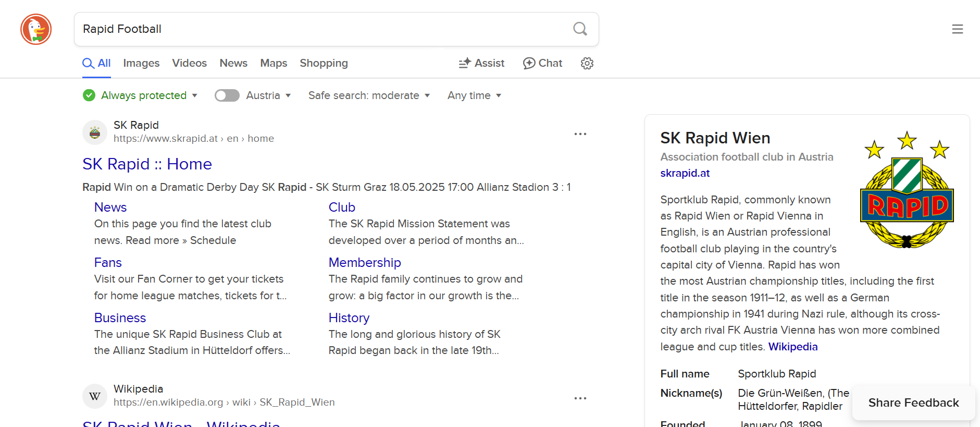
Task: Open Safe search: moderate dropdown
Action: tap(369, 95)
